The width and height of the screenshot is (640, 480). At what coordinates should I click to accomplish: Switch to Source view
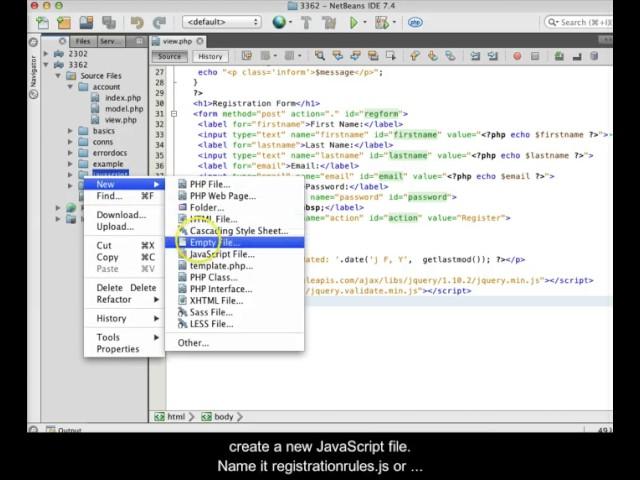(x=169, y=56)
